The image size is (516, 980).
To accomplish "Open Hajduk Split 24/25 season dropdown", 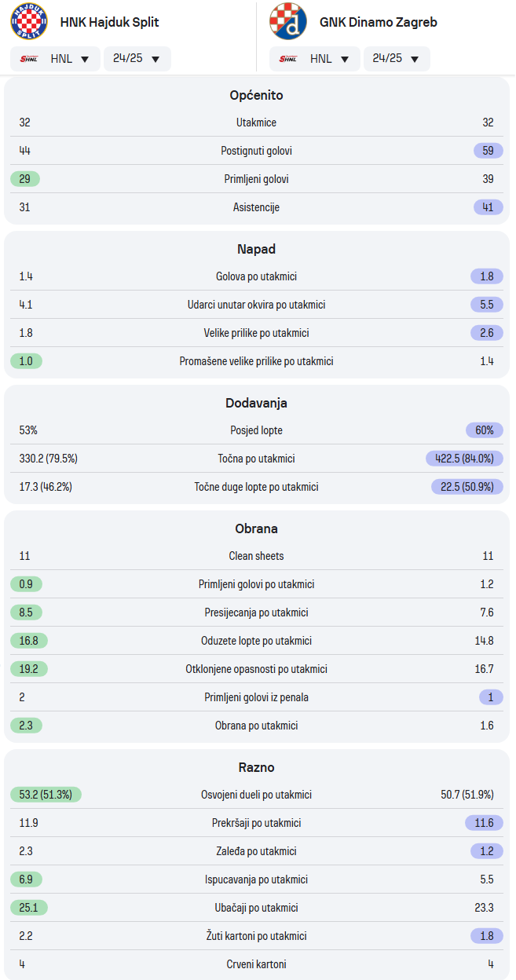I will [x=137, y=59].
